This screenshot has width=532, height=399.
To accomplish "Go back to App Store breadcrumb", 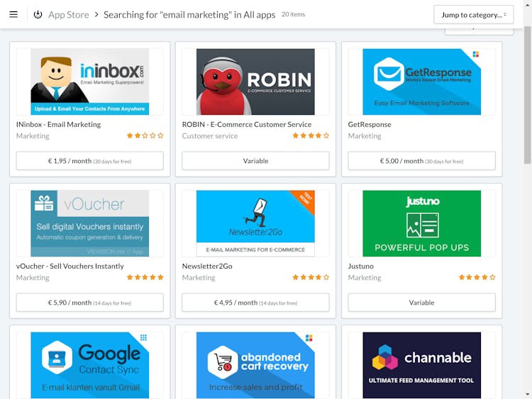I will pyautogui.click(x=69, y=15).
